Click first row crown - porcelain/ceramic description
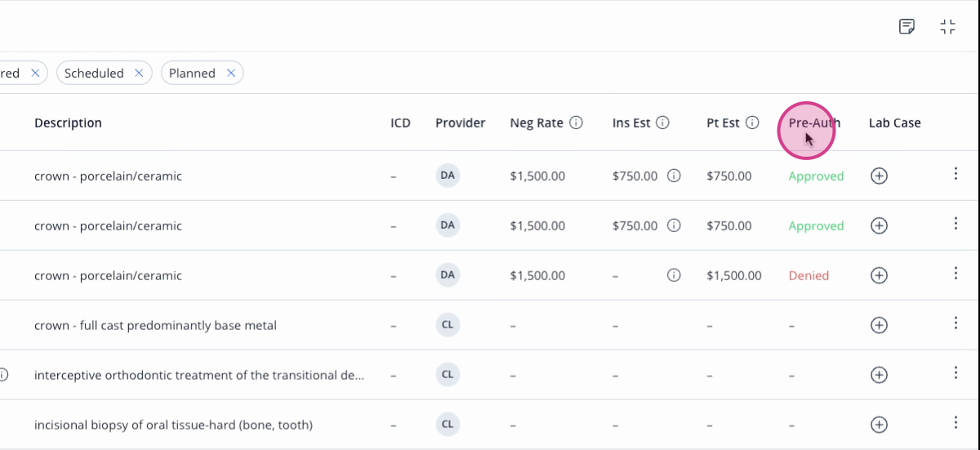Viewport: 980px width, 450px height. pos(108,176)
